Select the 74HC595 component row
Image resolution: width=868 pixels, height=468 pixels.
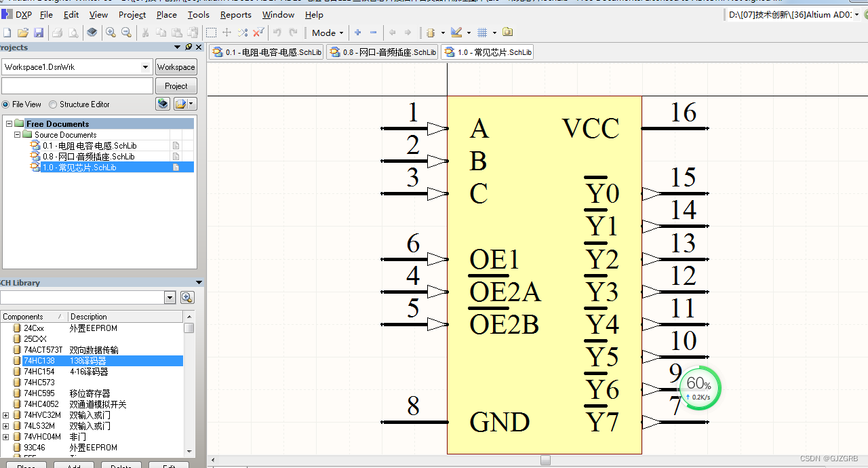92,393
